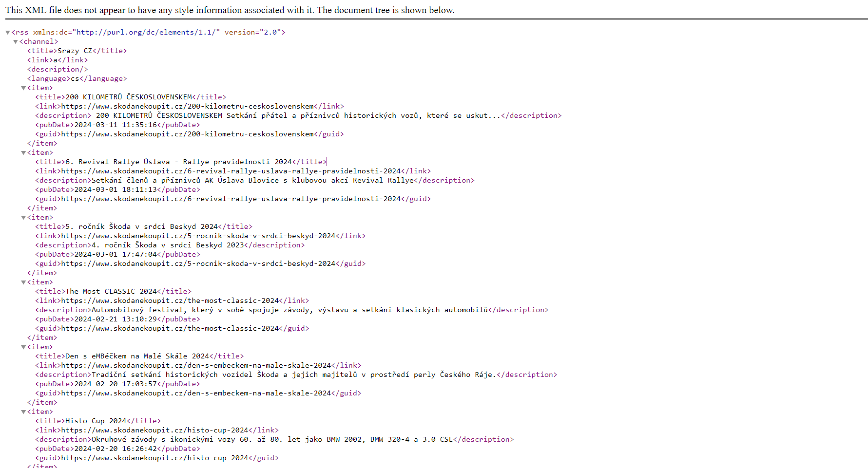
Task: Click the channel title text Srazy CZ
Action: [x=75, y=51]
